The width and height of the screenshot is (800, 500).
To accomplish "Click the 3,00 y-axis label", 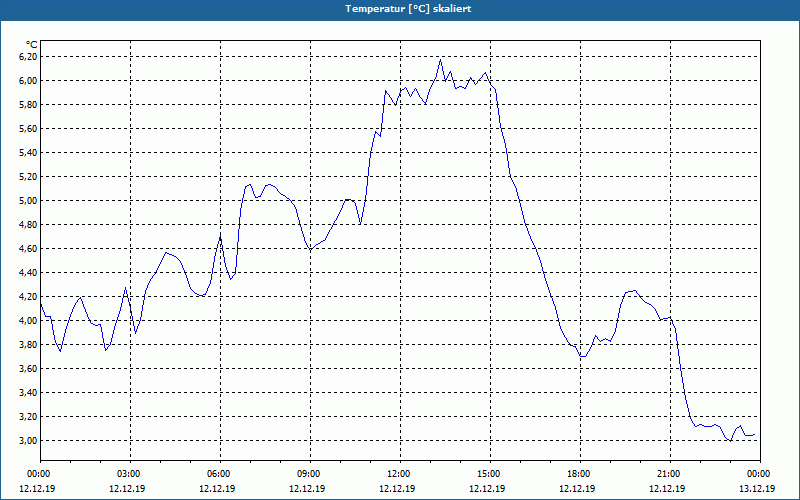I will 28,440.
